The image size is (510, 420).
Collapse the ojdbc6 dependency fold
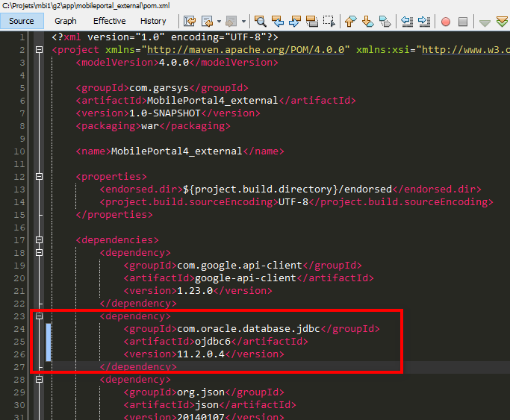point(39,316)
